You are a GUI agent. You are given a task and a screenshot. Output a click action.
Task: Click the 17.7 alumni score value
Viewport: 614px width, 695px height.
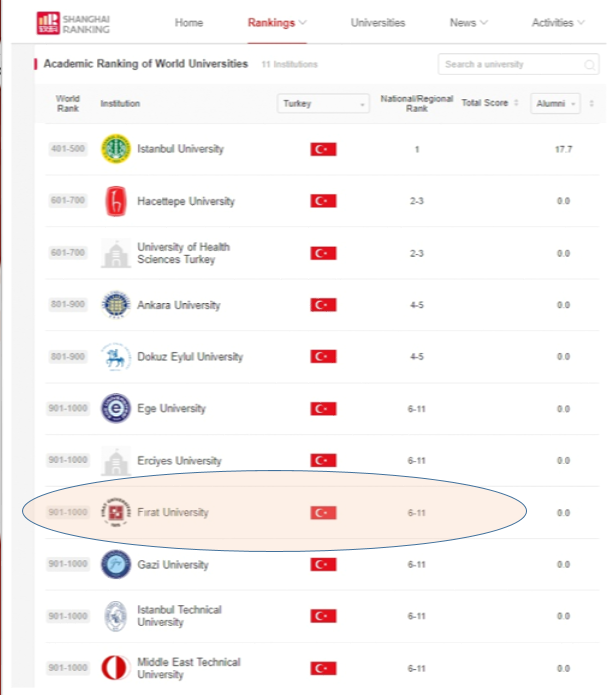coord(563,149)
